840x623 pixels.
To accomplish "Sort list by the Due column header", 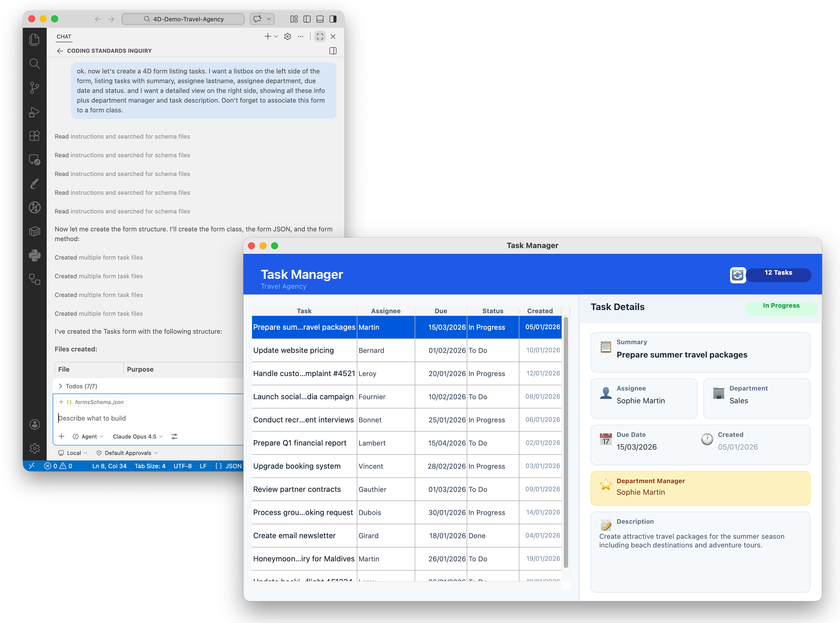I will click(x=440, y=311).
